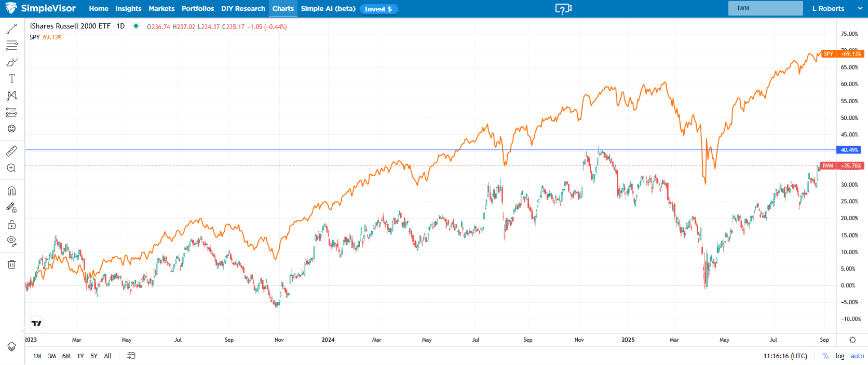Image resolution: width=868 pixels, height=365 pixels.
Task: Click the iShares Russell 2000 ETF title
Action: coord(70,26)
